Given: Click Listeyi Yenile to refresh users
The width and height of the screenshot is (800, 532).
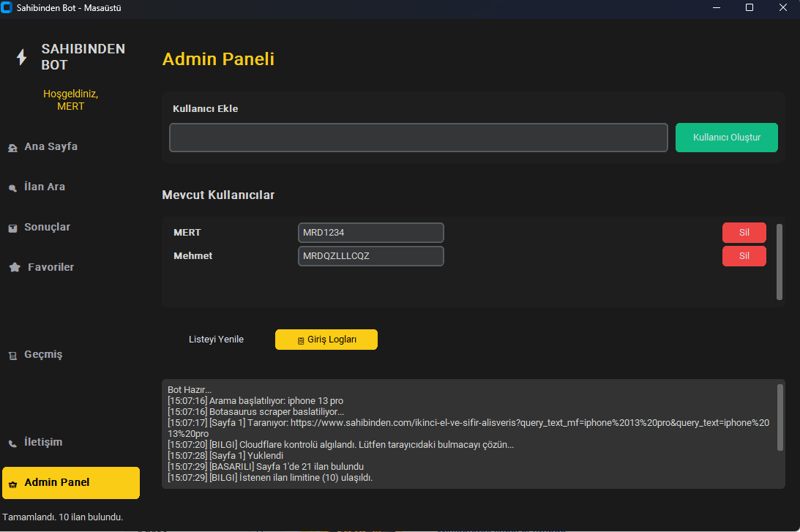Looking at the screenshot, I should point(217,340).
